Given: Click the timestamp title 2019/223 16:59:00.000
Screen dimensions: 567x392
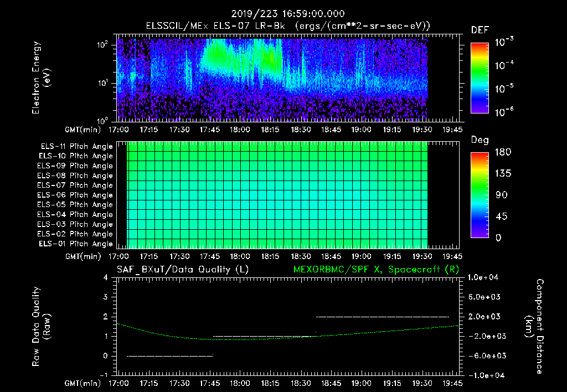Looking at the screenshot, I should click(x=288, y=14).
